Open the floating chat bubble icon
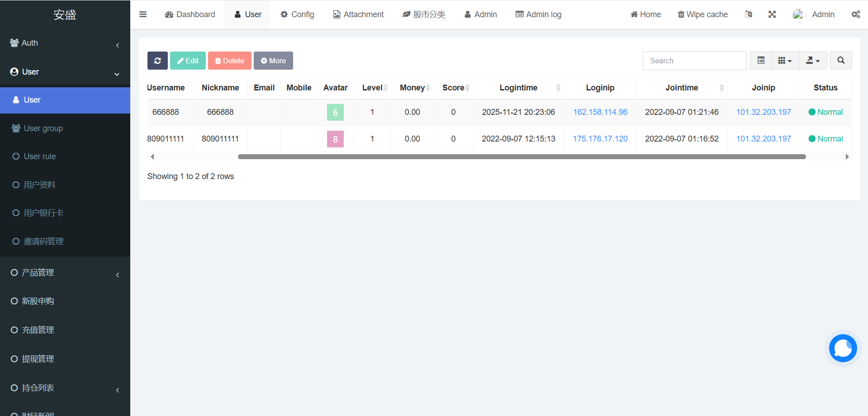This screenshot has width=868, height=416. point(843,348)
